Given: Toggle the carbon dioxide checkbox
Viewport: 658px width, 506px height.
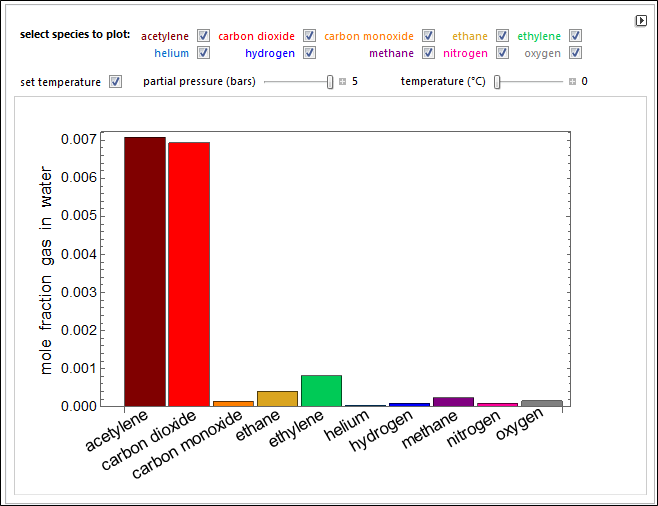Looking at the screenshot, I should 309,36.
